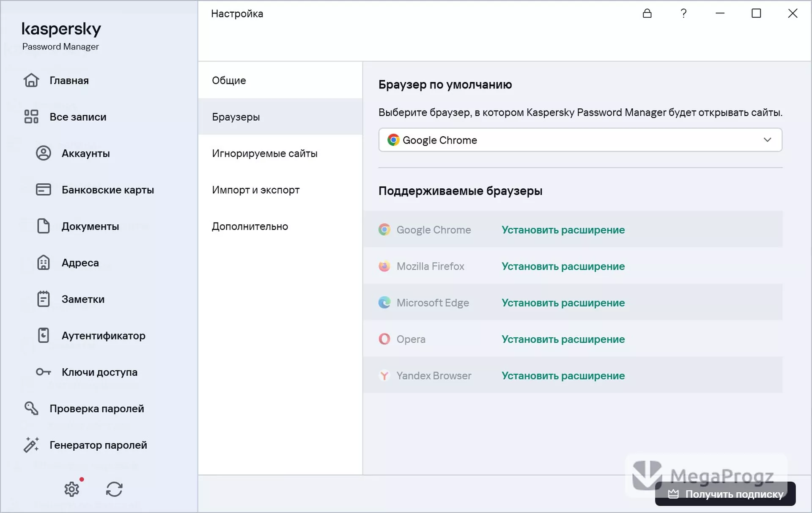Viewport: 812px width, 513px height.
Task: Open Проверка паролей in the sidebar
Action: pos(97,408)
